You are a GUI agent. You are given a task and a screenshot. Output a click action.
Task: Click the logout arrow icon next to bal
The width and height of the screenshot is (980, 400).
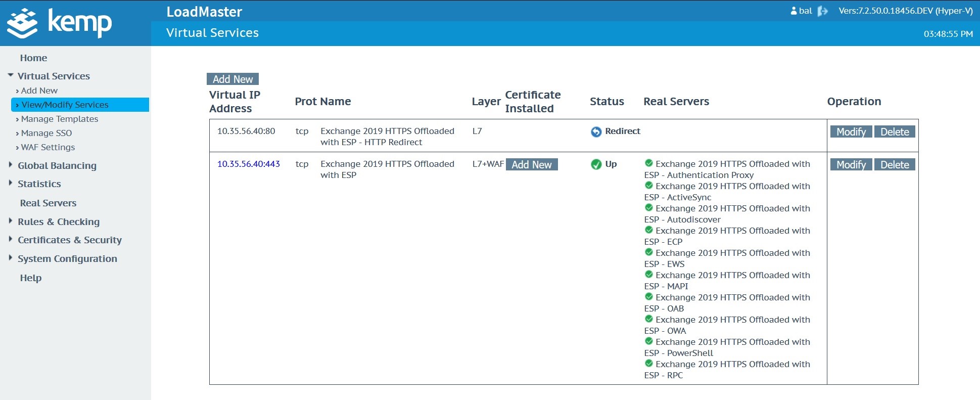(x=822, y=11)
